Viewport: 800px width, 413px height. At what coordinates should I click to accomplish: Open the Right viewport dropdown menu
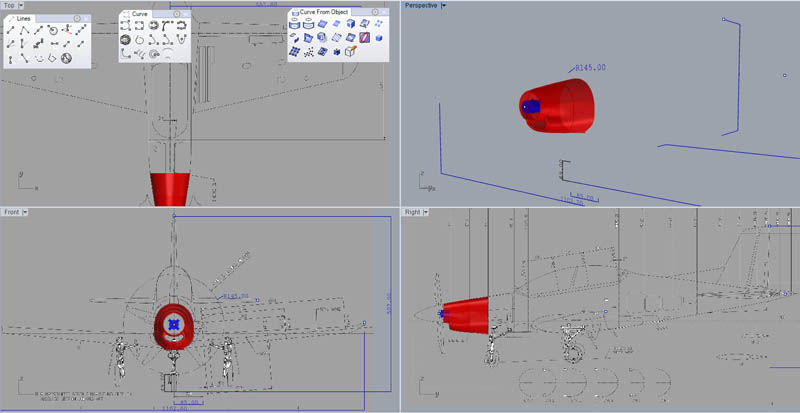[x=428, y=212]
